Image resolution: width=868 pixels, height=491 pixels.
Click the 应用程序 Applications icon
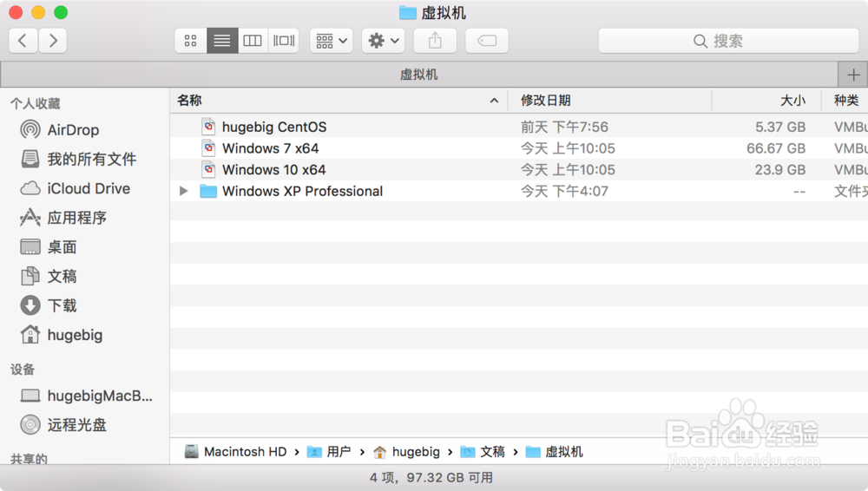(30, 218)
